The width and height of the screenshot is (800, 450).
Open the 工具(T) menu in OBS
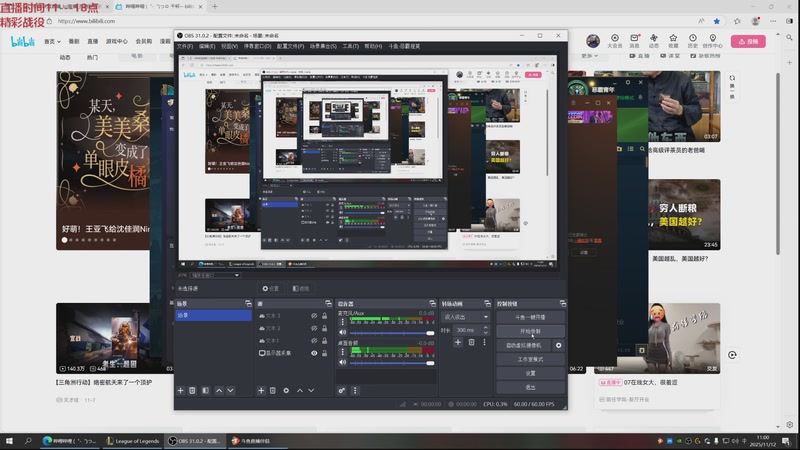(x=350, y=46)
